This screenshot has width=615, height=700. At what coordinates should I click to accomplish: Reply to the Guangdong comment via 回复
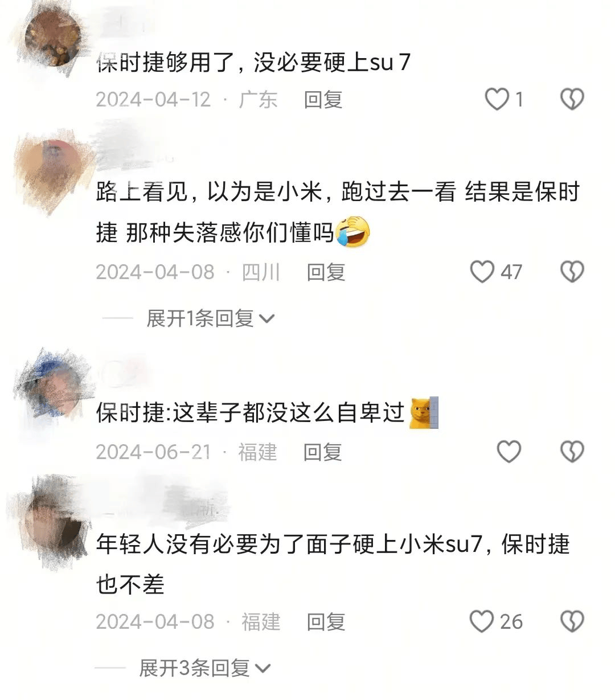tap(323, 99)
